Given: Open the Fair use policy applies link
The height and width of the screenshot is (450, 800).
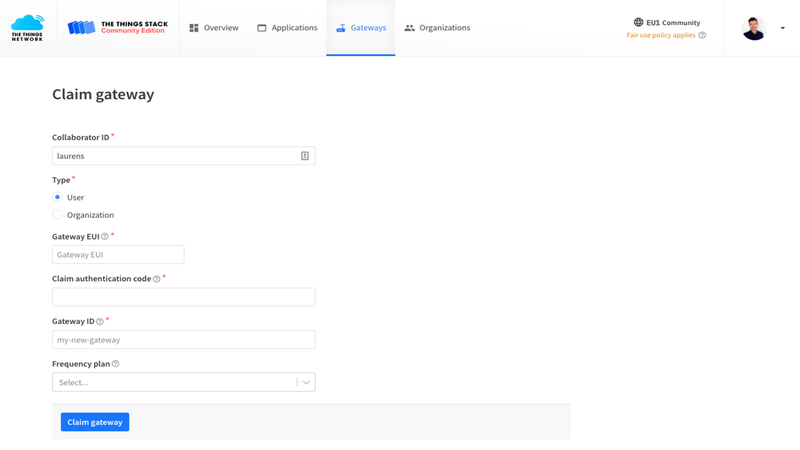Looking at the screenshot, I should [660, 35].
